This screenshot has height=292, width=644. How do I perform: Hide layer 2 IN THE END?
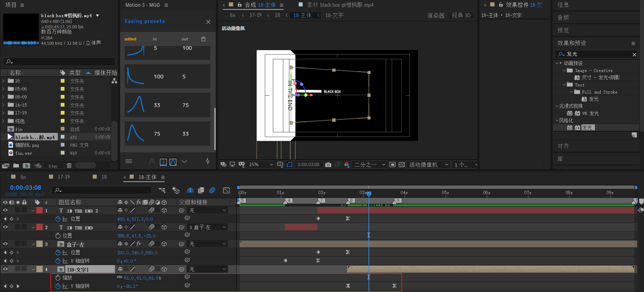click(5, 227)
